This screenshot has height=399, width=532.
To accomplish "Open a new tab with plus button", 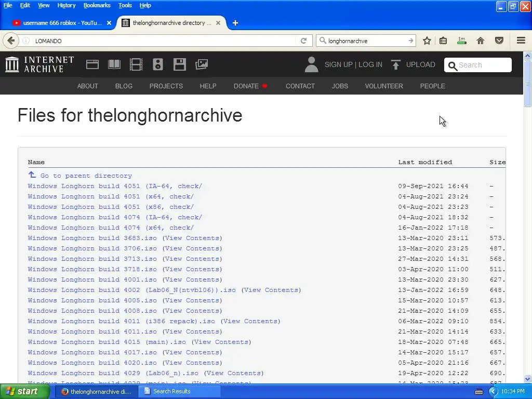I will (235, 23).
